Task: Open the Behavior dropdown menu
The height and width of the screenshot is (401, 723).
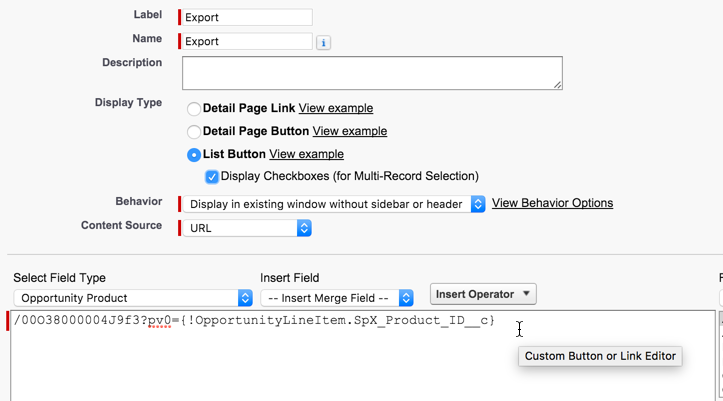Action: [x=333, y=204]
